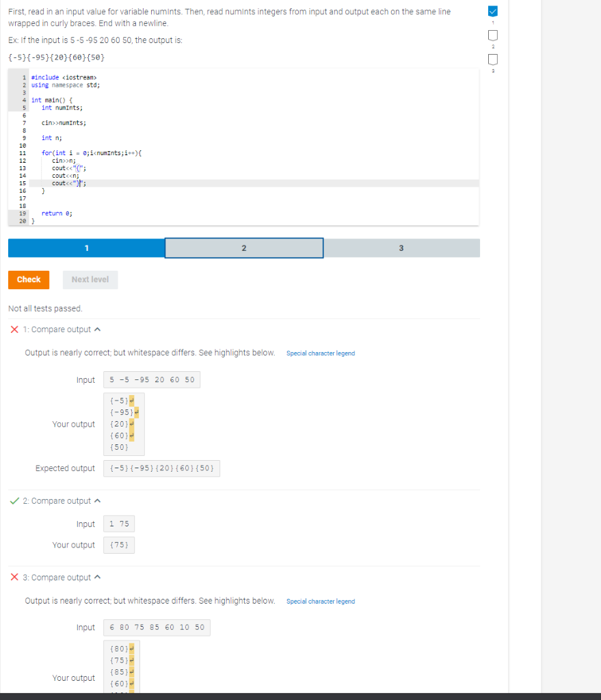Click the Next level button
The width and height of the screenshot is (601, 700).
90,279
